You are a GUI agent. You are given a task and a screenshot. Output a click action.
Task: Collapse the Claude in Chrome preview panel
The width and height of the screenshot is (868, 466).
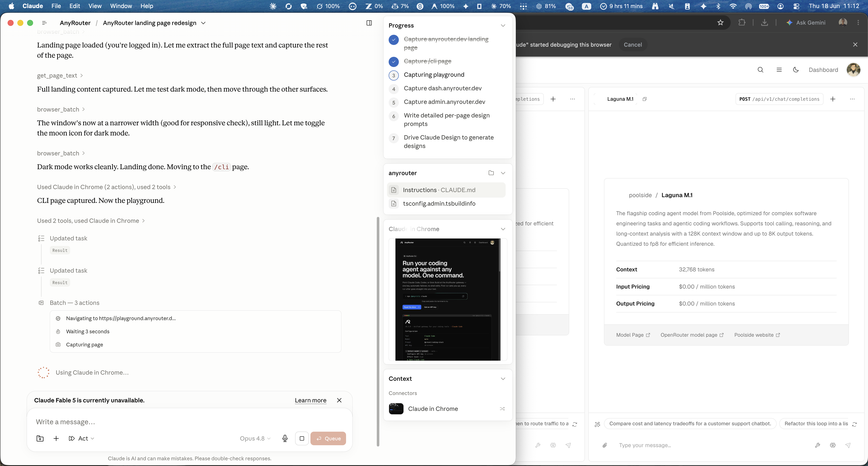click(503, 229)
